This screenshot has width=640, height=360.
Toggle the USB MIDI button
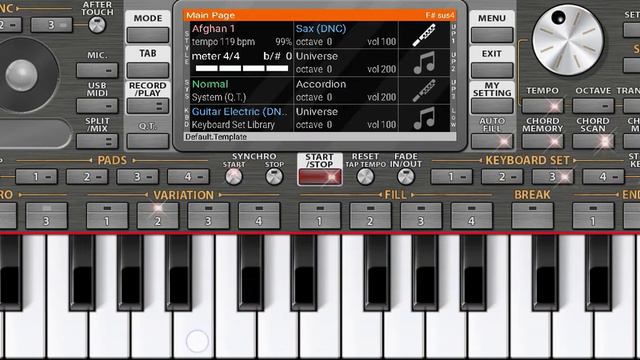point(97,106)
